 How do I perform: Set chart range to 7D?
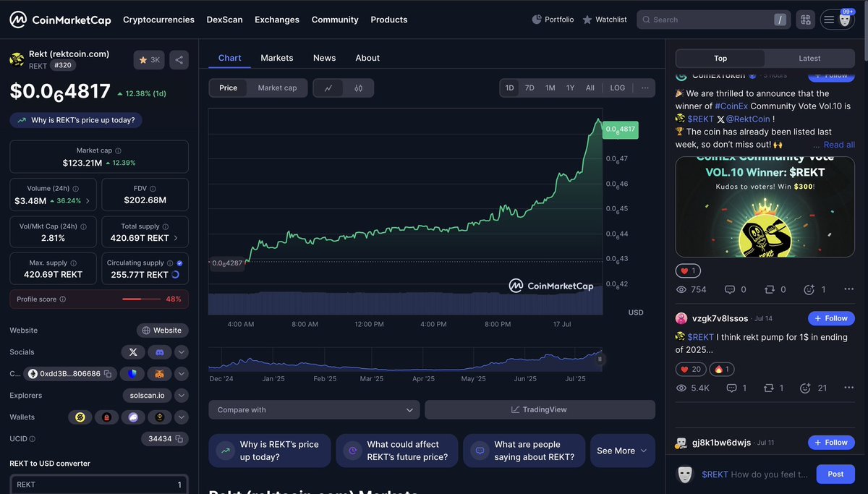point(529,88)
